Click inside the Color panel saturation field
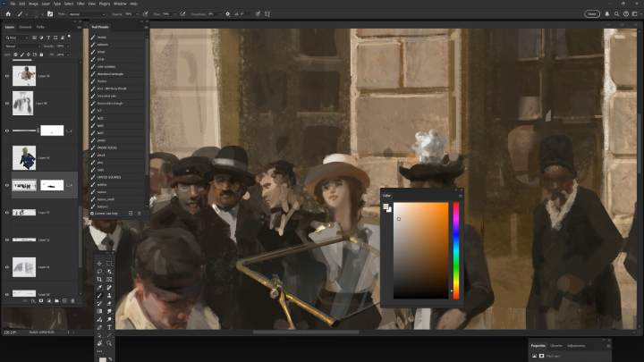The width and height of the screenshot is (644, 362). tap(421, 250)
